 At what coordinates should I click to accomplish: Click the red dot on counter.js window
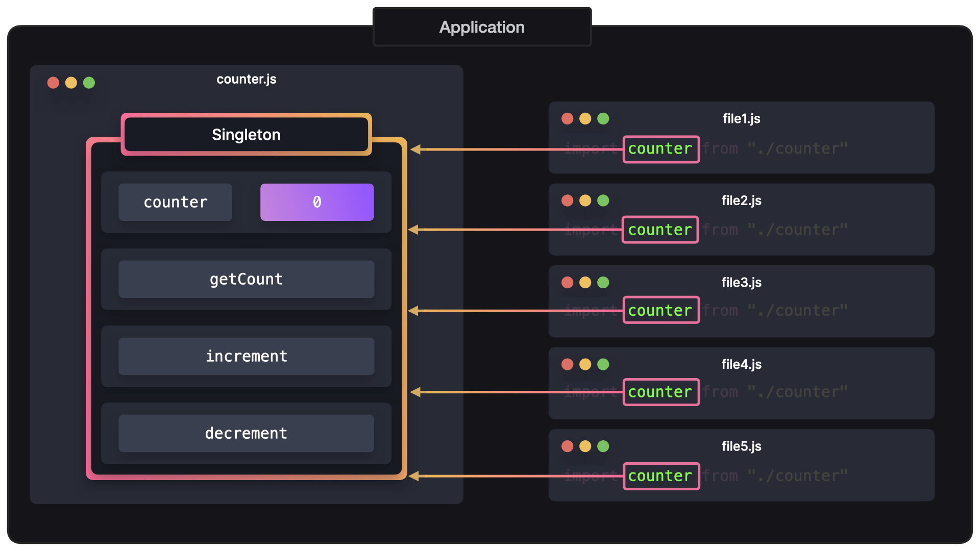click(53, 82)
